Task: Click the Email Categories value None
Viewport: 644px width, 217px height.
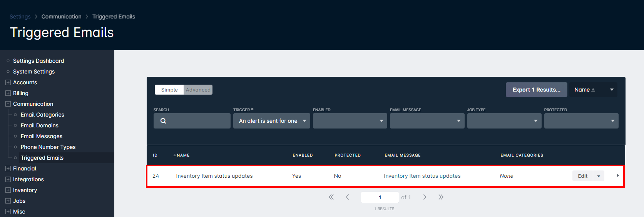Action: tap(507, 176)
